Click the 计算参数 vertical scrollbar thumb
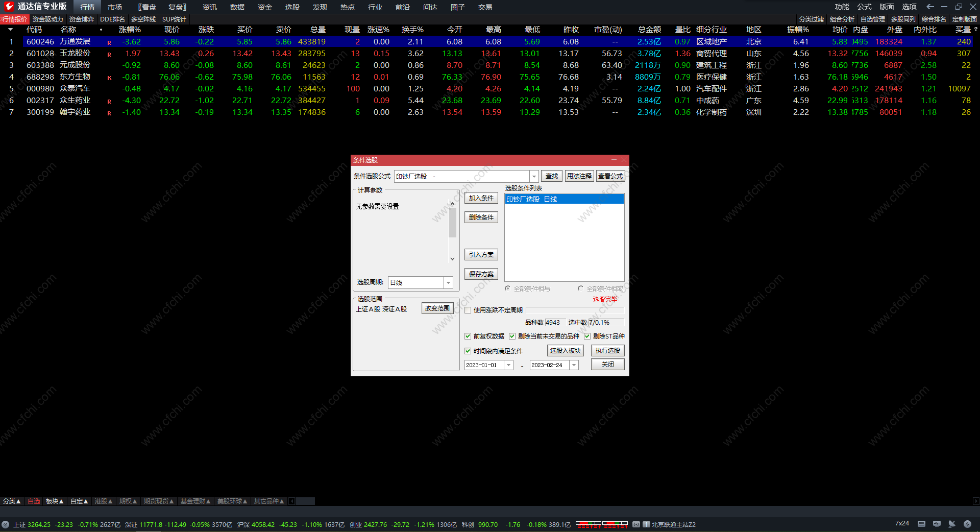Screen dimensions: 980x532 coord(452,223)
